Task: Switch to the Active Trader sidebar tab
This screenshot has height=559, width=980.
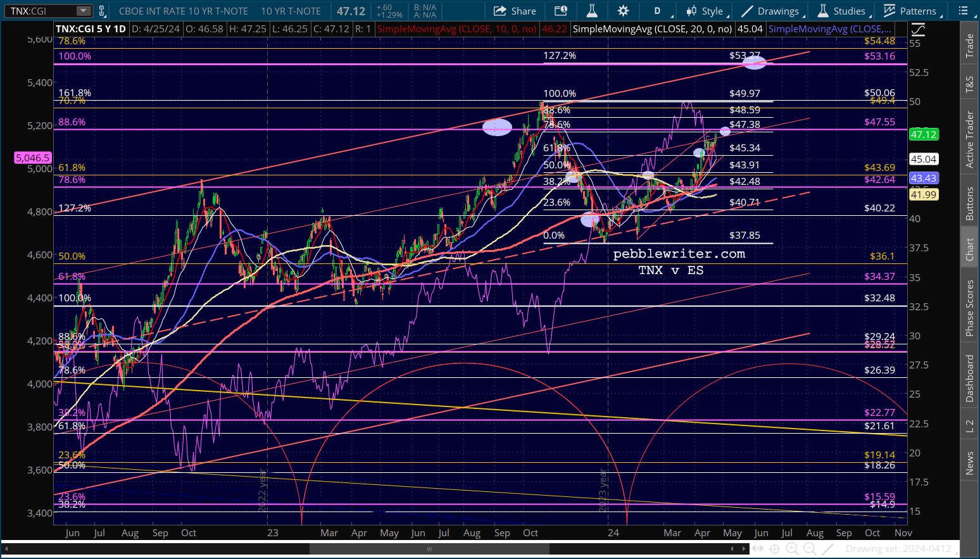Action: 969,140
